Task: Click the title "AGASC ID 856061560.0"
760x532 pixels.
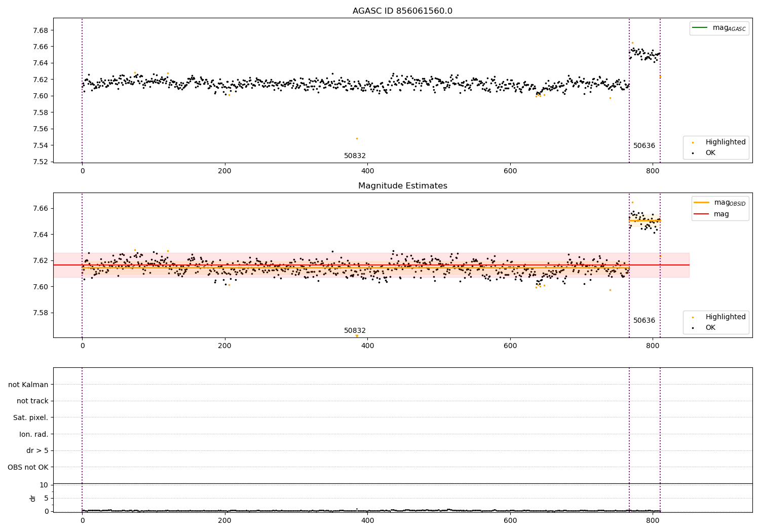Action: tap(402, 11)
